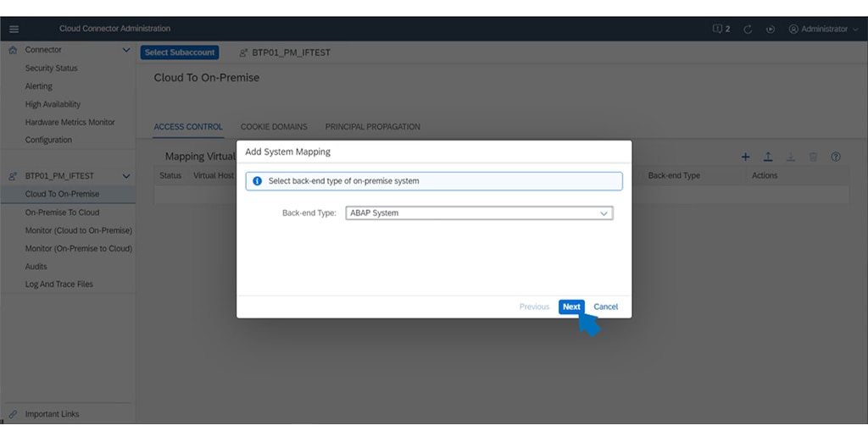Click the Actions column header

tap(765, 175)
